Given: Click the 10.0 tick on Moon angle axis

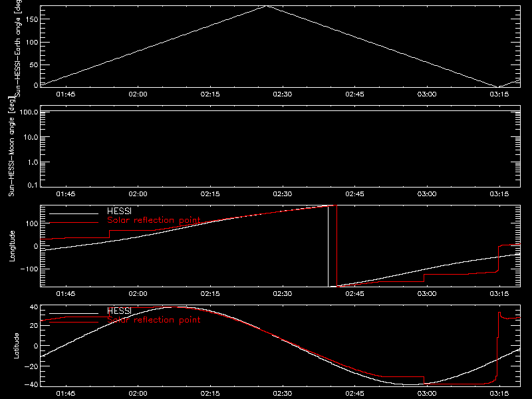Looking at the screenshot, I should point(31,137).
